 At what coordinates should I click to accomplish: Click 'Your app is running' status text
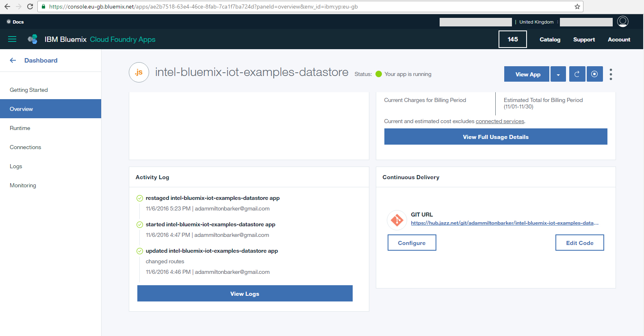tap(408, 74)
